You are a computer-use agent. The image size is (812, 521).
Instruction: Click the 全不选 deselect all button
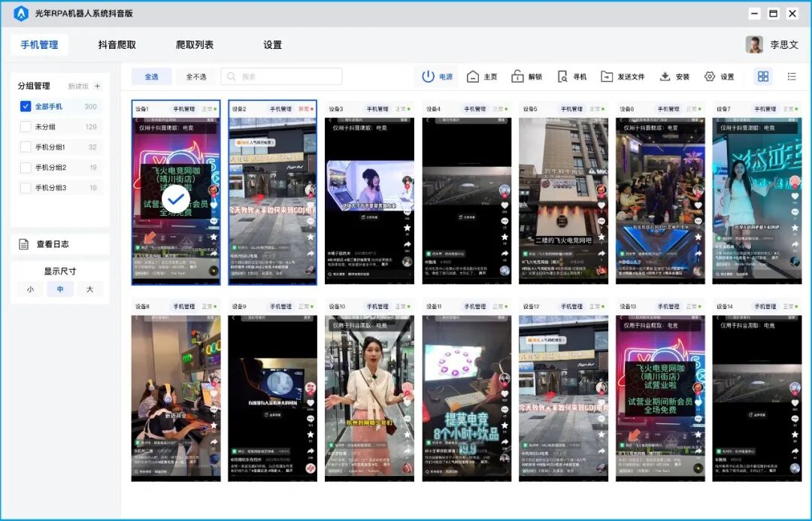point(196,77)
